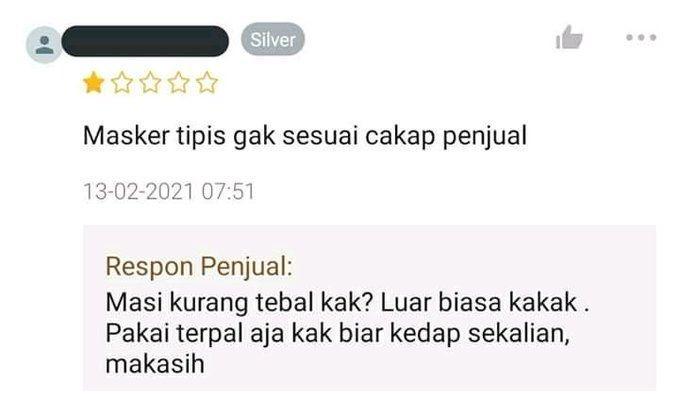Click the reply line Pakai terpal aja
Viewport: 679px width, 418px height.
tap(338, 334)
